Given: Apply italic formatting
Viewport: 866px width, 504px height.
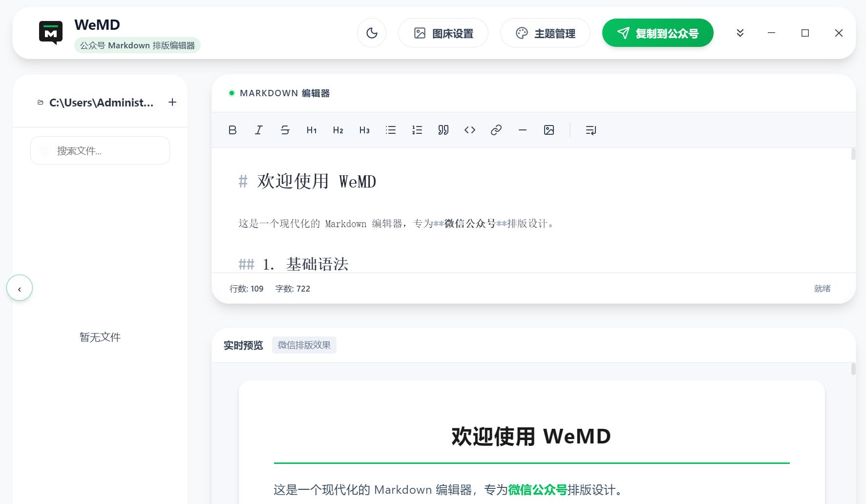Looking at the screenshot, I should [x=259, y=130].
